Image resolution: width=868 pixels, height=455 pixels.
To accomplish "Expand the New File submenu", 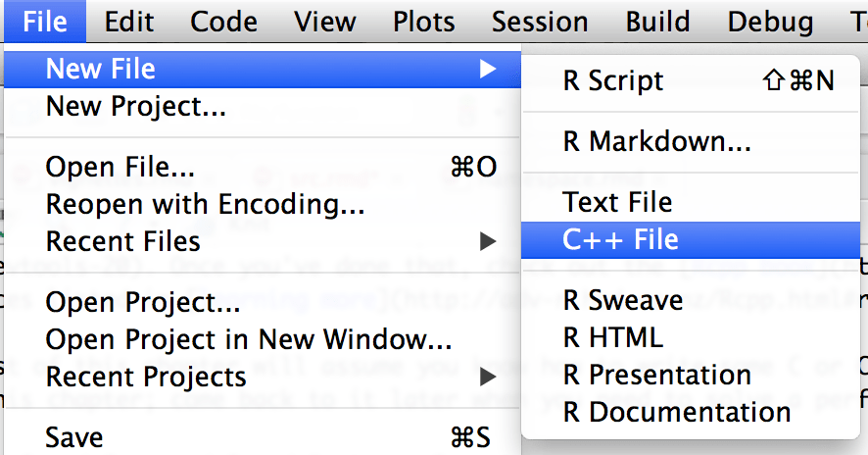I will 263,70.
